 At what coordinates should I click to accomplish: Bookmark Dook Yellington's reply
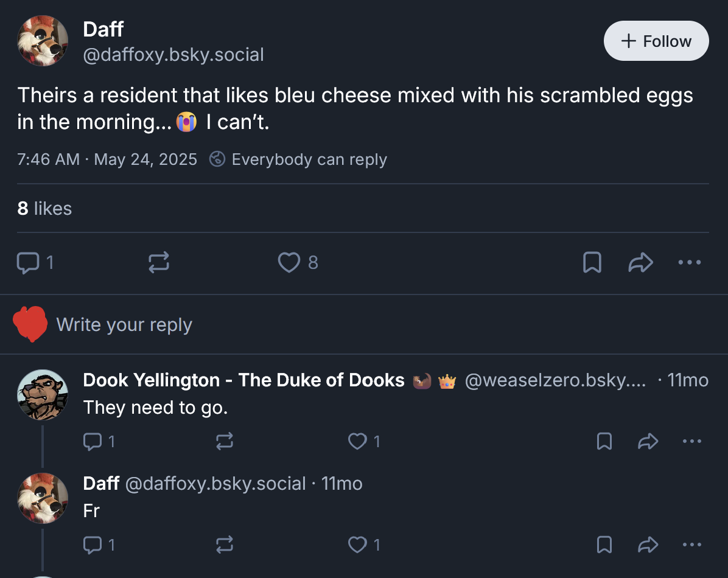coord(604,441)
